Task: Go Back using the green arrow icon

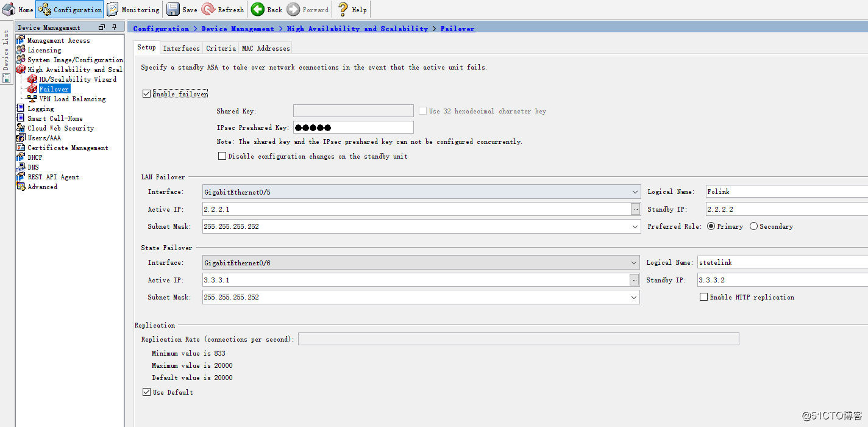Action: 258,9
